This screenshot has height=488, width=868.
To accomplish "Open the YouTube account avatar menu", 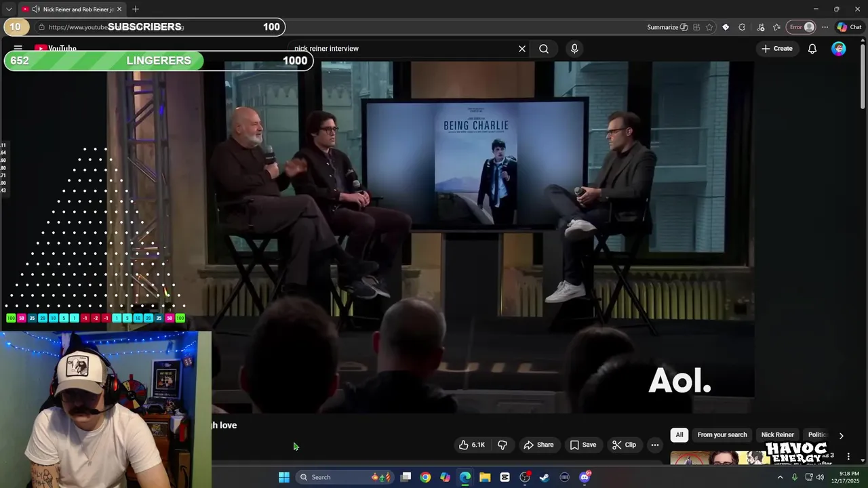I will click(839, 49).
